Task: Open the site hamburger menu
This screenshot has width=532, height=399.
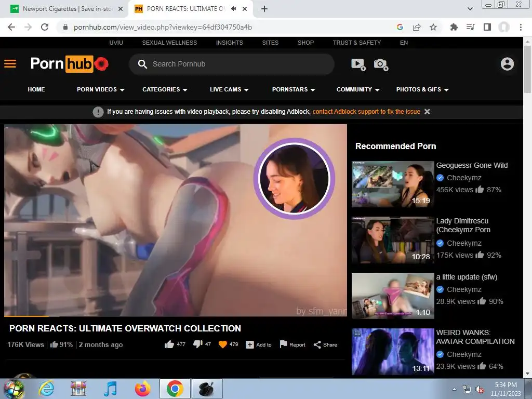Action: (10, 64)
